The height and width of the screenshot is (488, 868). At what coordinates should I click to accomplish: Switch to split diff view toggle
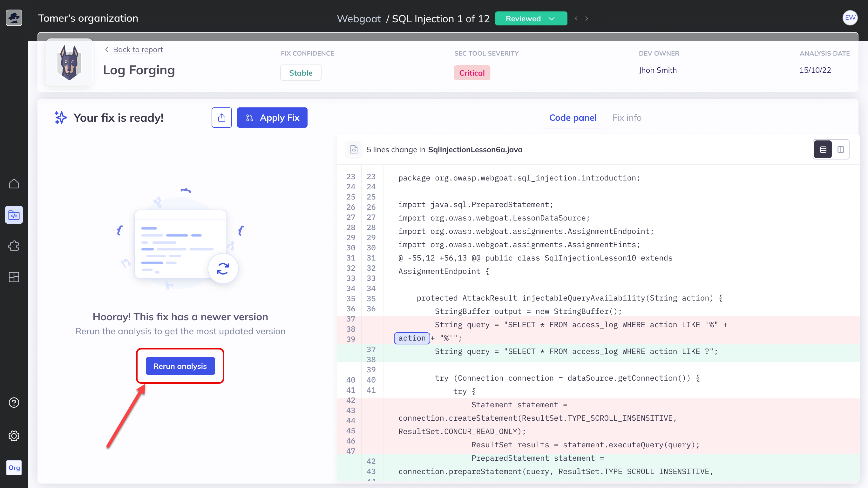[841, 149]
